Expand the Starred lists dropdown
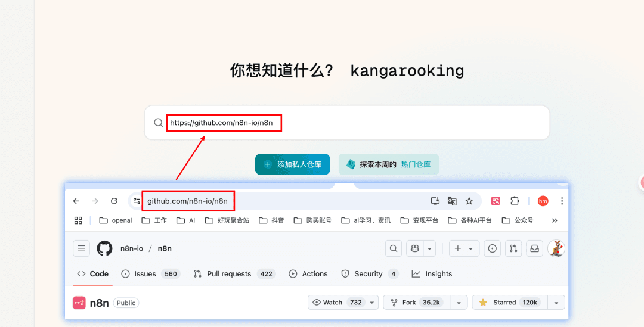 pyautogui.click(x=556, y=303)
